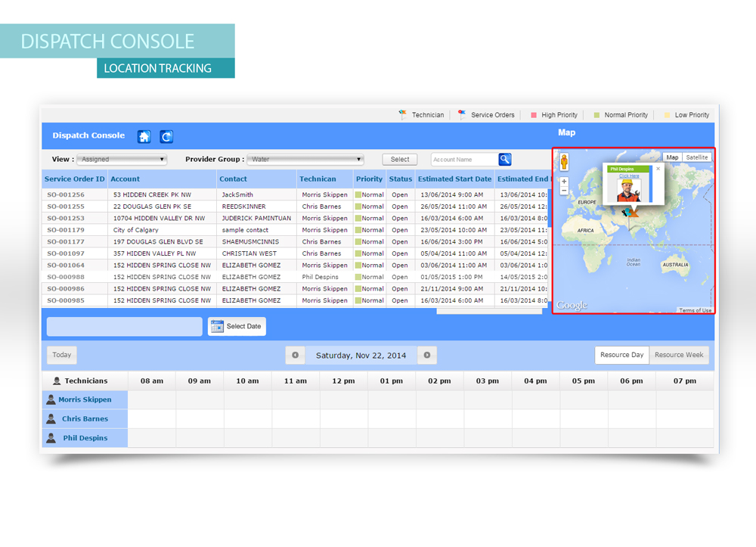Click the refresh icon beside Home
The width and height of the screenshot is (756, 547).
(166, 137)
